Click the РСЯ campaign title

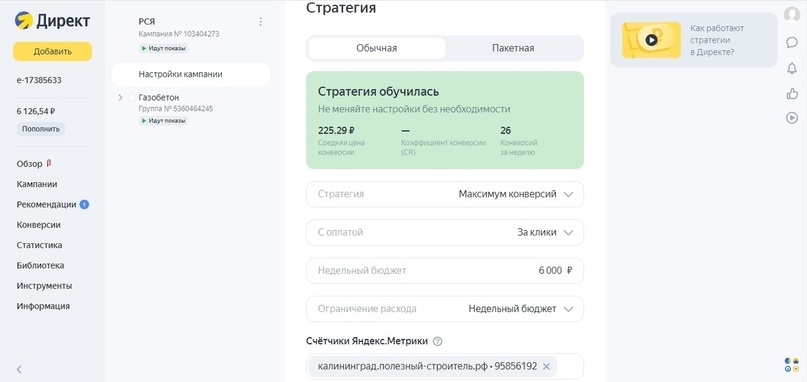[x=147, y=22]
